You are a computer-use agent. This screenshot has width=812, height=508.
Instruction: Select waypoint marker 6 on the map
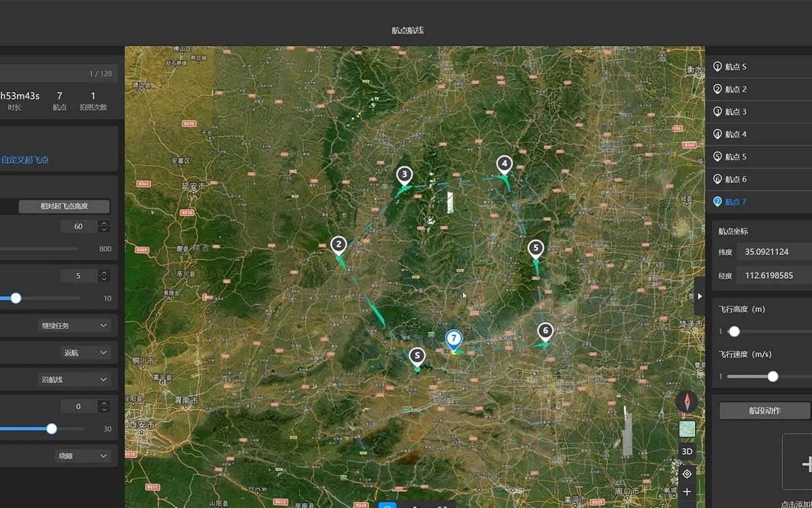545,332
